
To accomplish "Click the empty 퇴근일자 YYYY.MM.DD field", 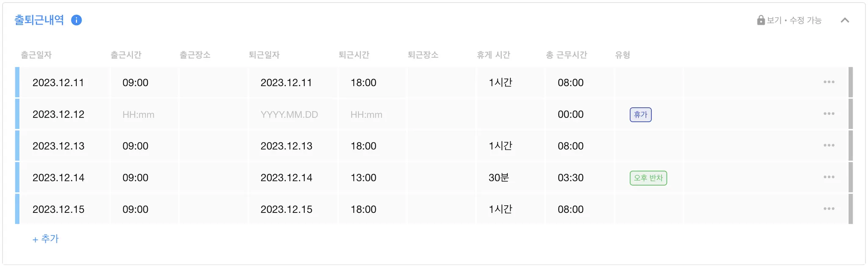I will [293, 114].
